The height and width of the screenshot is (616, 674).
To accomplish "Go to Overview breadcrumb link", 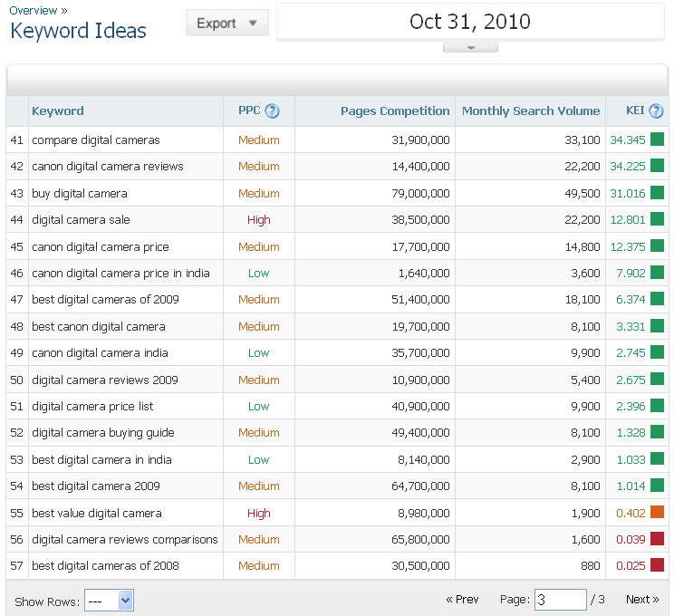I will [x=33, y=10].
